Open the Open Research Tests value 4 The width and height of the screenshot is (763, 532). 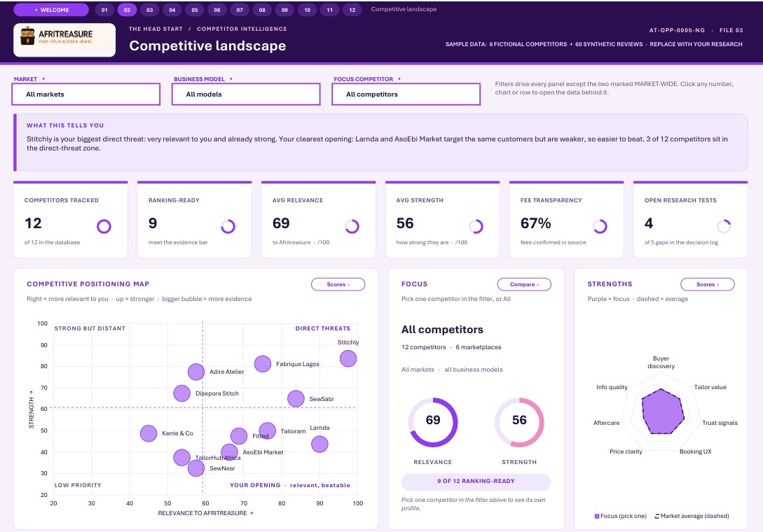pos(649,223)
